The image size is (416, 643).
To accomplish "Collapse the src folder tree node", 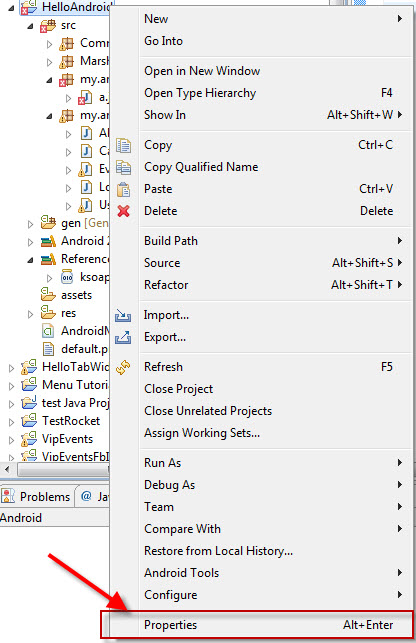I will pyautogui.click(x=30, y=26).
